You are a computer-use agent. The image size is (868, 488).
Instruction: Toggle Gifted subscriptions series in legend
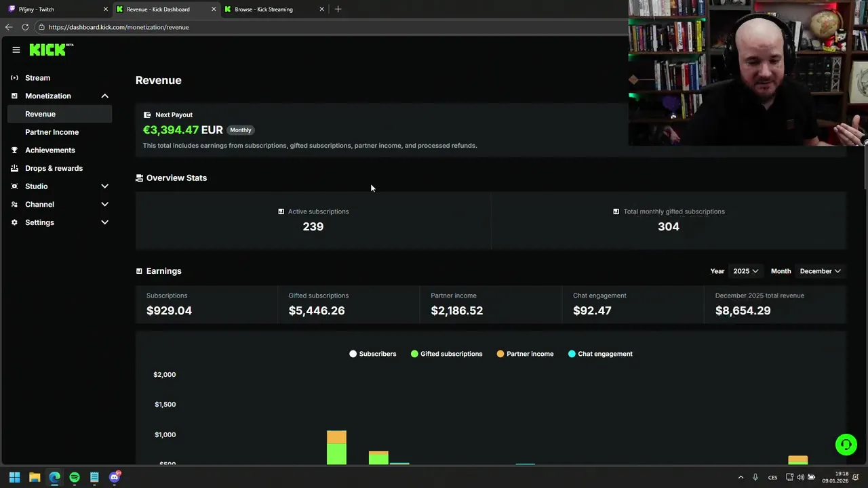447,354
